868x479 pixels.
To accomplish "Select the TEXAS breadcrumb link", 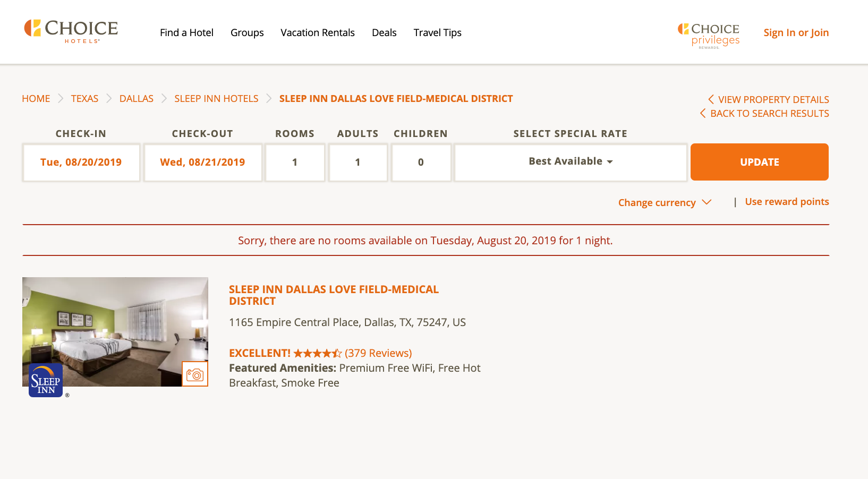I will (x=84, y=99).
